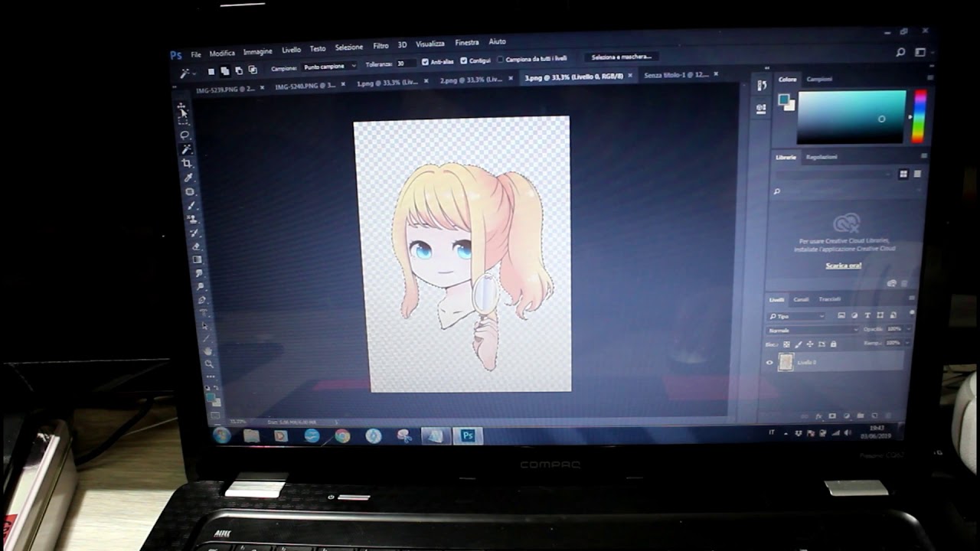Select the Magic Wand tool in the toolbar

click(x=186, y=148)
